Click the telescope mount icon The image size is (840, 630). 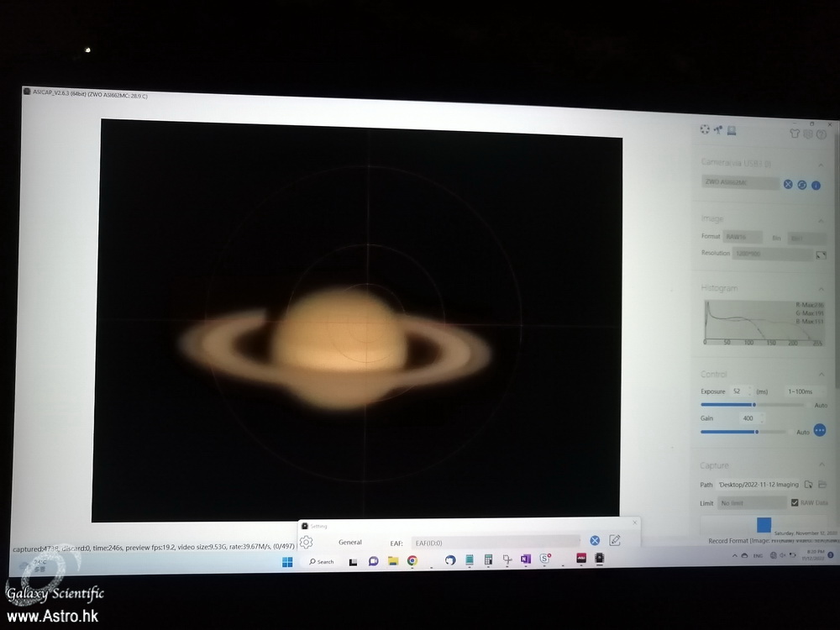(x=718, y=129)
